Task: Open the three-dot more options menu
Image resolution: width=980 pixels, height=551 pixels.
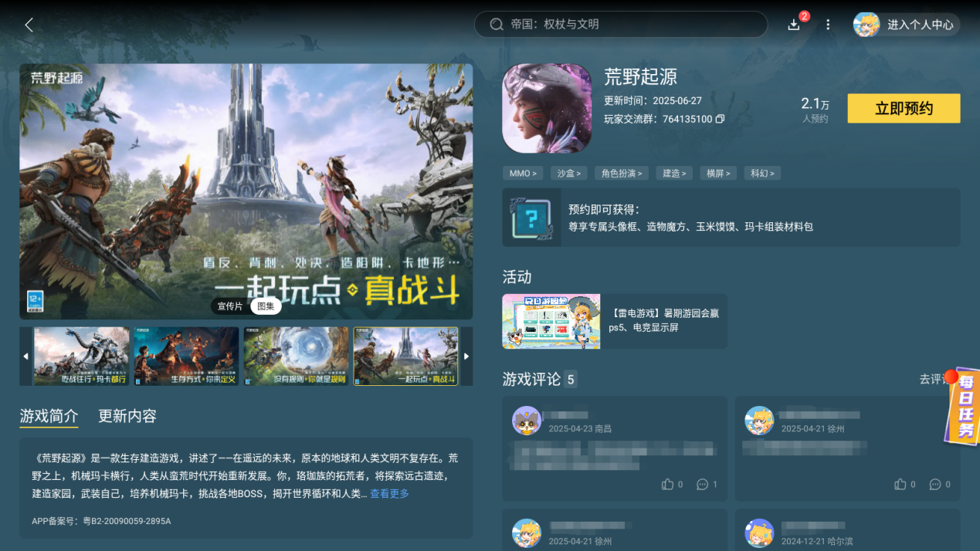Action: click(828, 25)
